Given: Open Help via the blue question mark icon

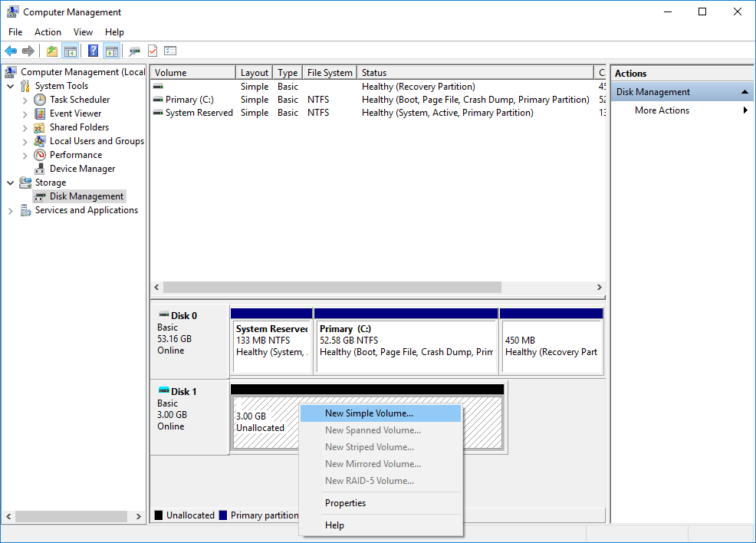Looking at the screenshot, I should click(x=91, y=51).
